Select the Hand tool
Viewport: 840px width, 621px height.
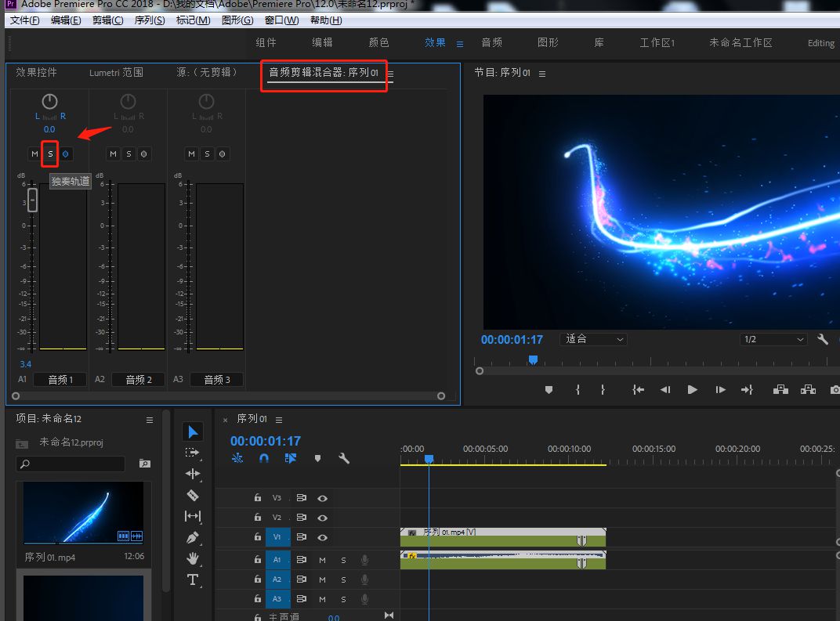(193, 558)
